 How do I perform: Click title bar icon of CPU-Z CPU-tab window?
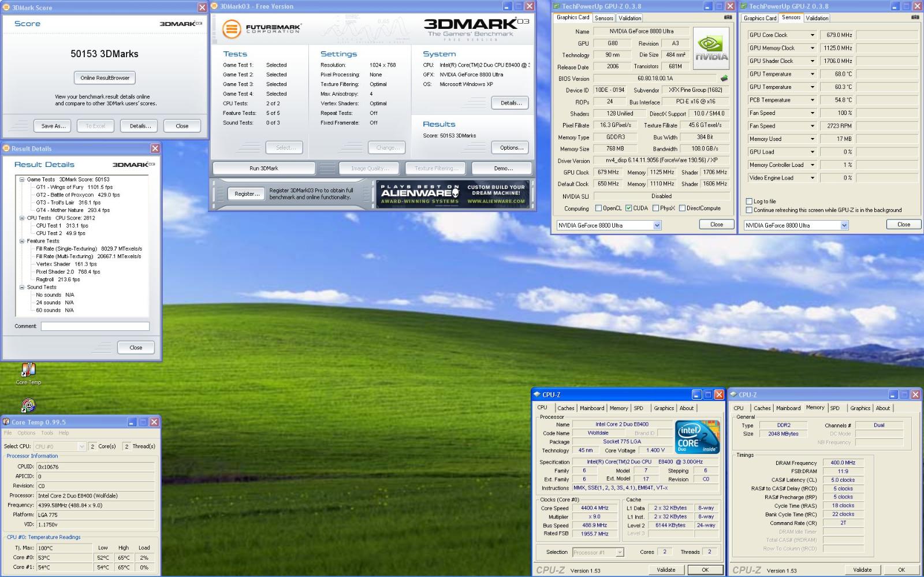[x=536, y=394]
